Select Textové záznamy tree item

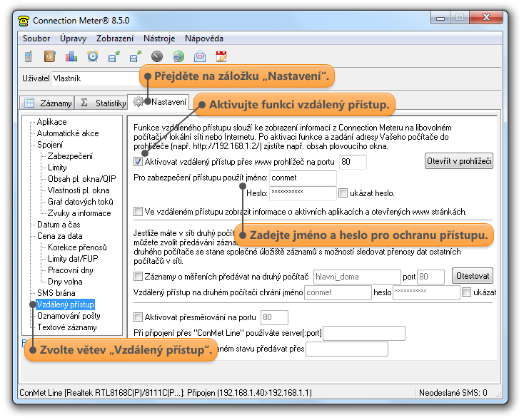67,327
